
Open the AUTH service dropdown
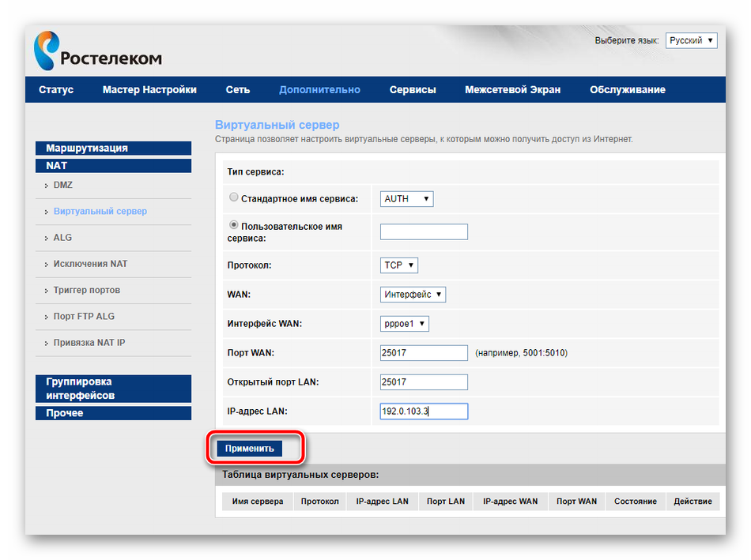coord(406,199)
